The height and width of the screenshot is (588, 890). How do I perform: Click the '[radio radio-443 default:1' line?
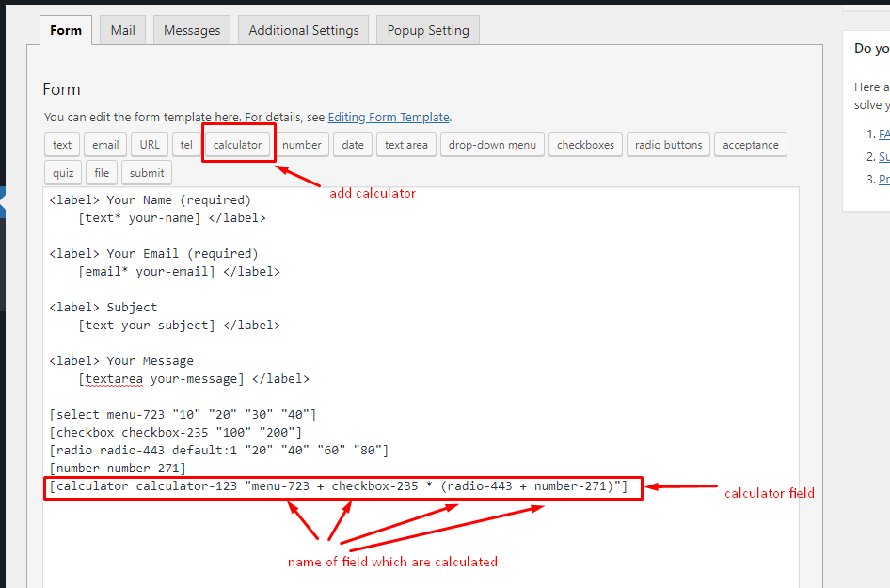coord(218,451)
